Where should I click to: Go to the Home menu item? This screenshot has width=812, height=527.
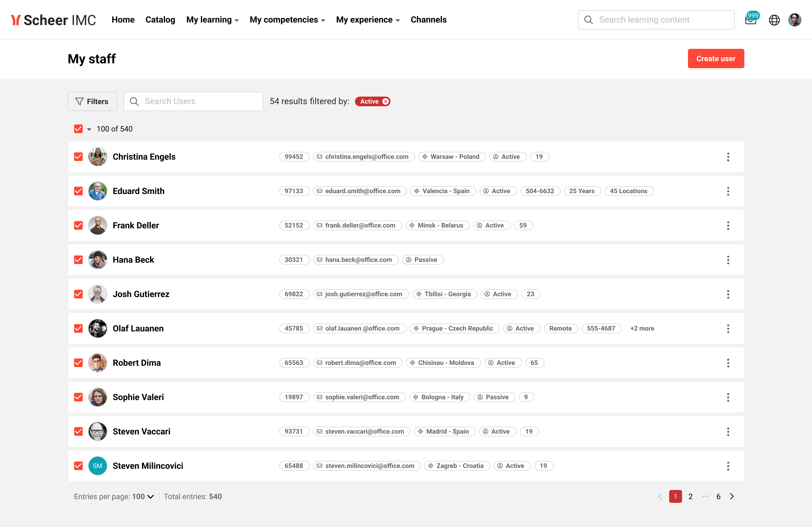[123, 20]
